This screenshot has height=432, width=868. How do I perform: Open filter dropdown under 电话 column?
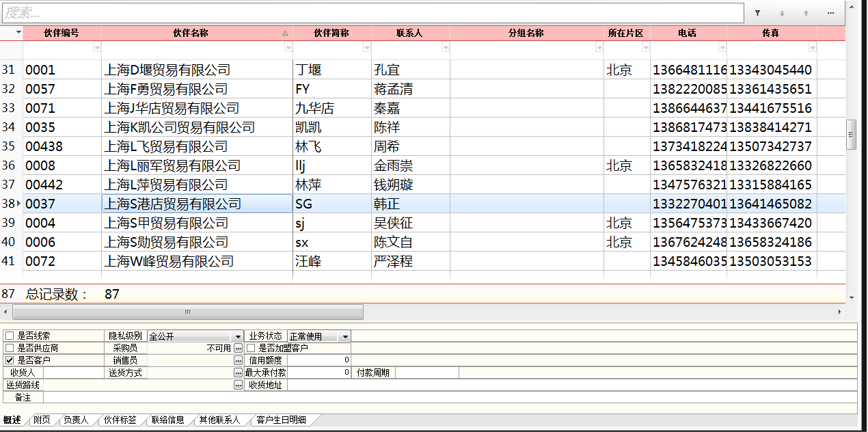[x=722, y=48]
